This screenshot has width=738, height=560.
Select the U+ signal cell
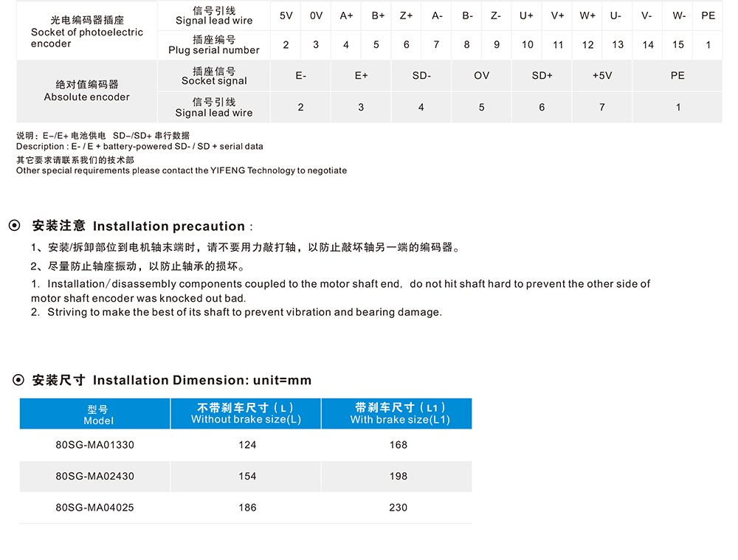(x=526, y=15)
